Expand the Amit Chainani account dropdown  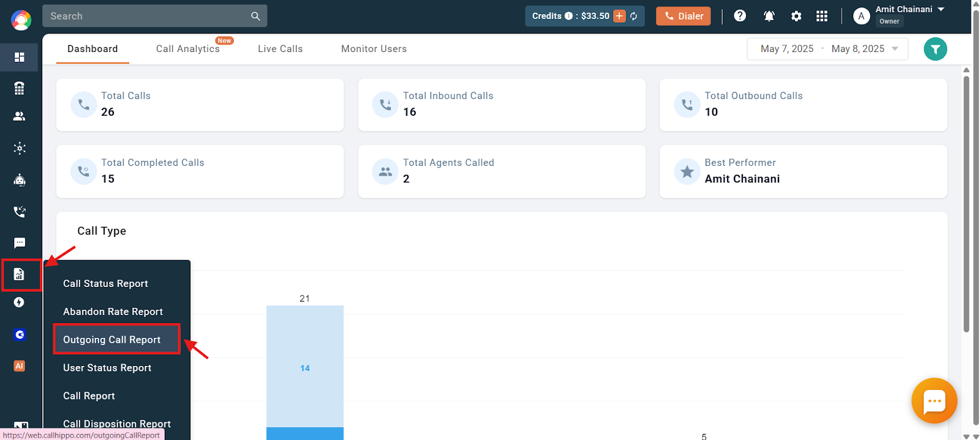coord(941,9)
